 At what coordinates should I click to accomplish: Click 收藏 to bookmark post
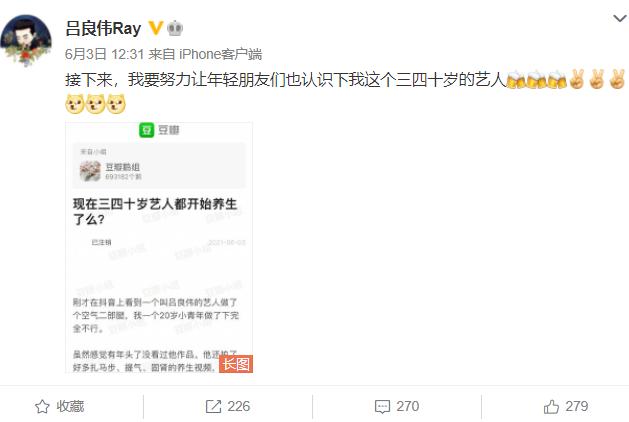click(70, 406)
